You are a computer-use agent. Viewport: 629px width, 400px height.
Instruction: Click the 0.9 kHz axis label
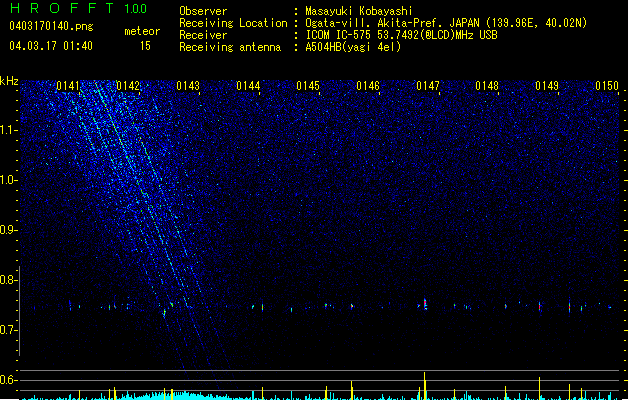click(x=8, y=230)
